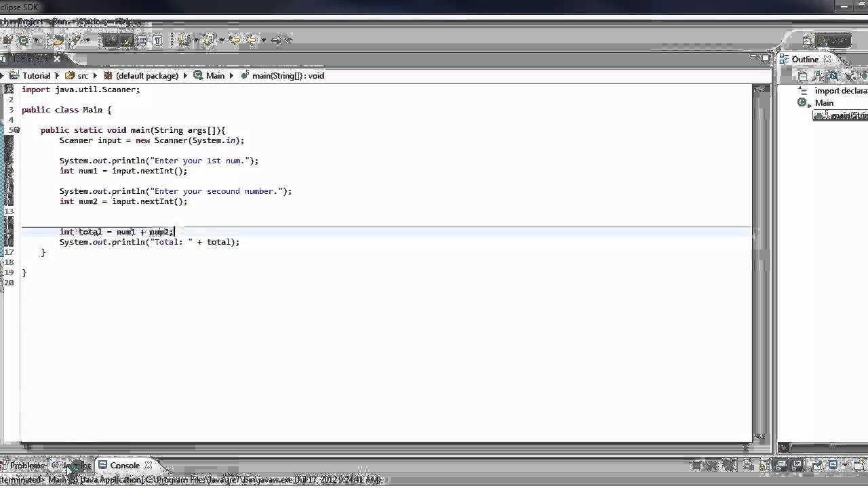The image size is (868, 488).
Task: Minimize the editor area
Action: click(x=753, y=56)
